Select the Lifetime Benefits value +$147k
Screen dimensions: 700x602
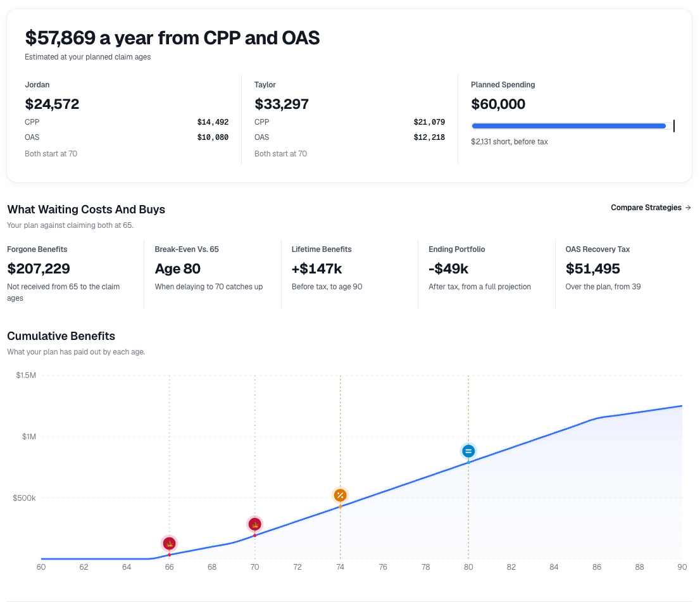coord(316,269)
